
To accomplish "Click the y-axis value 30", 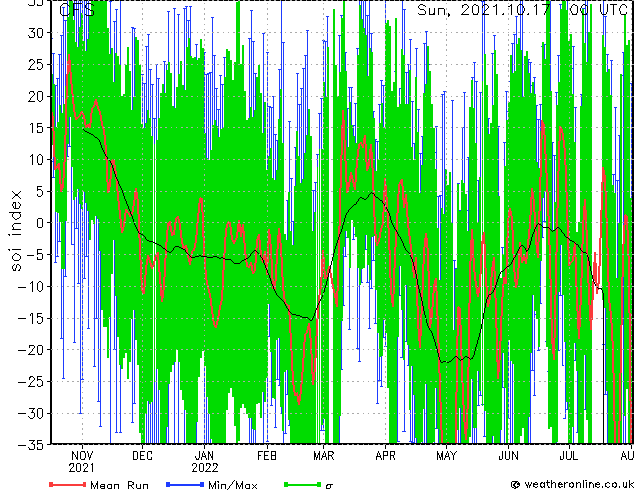I will [35, 33].
